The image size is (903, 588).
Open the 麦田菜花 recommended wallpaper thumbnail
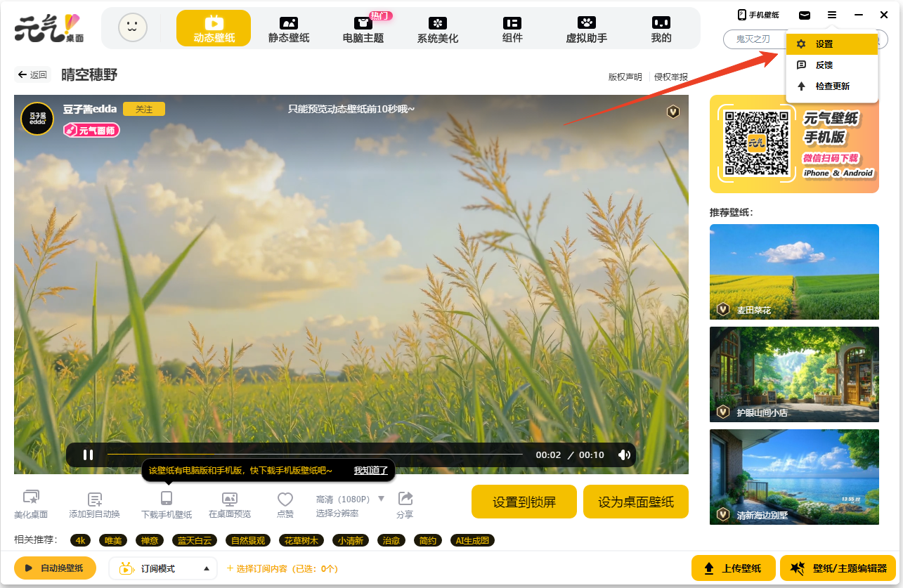point(794,272)
